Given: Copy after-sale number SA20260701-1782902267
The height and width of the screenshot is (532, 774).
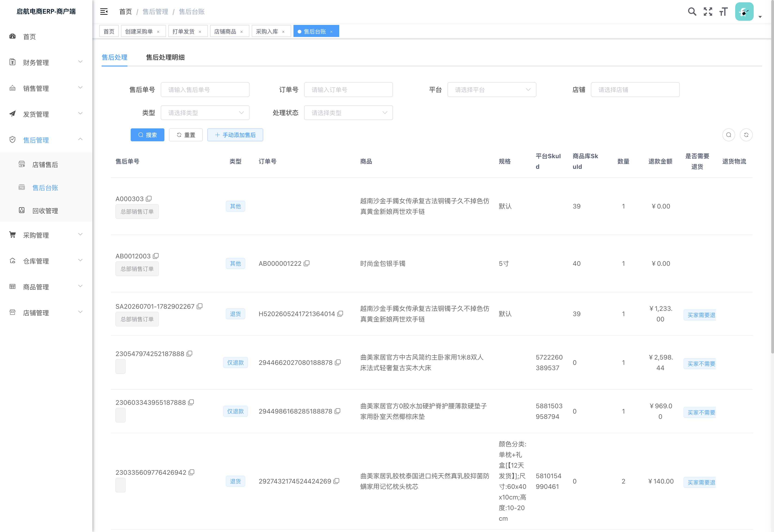Looking at the screenshot, I should 200,306.
